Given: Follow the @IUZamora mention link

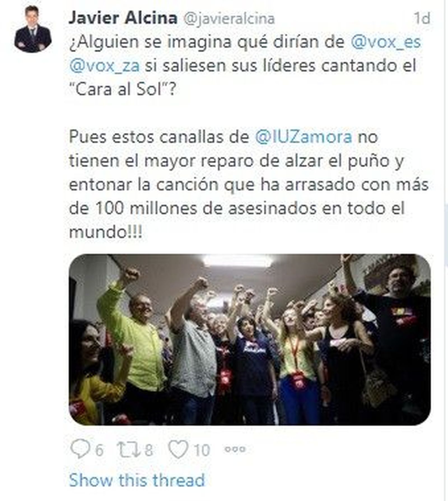Looking at the screenshot, I should pyautogui.click(x=304, y=137).
